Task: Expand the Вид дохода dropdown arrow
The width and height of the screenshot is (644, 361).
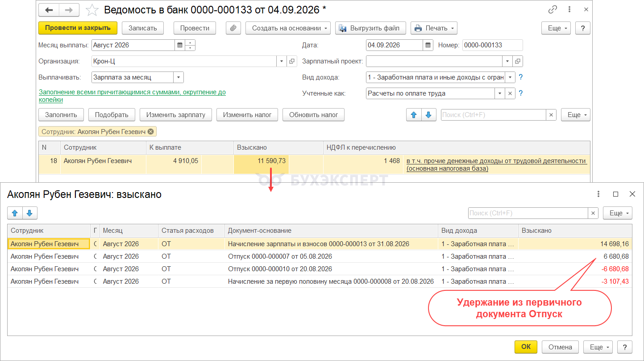Action: pyautogui.click(x=510, y=77)
